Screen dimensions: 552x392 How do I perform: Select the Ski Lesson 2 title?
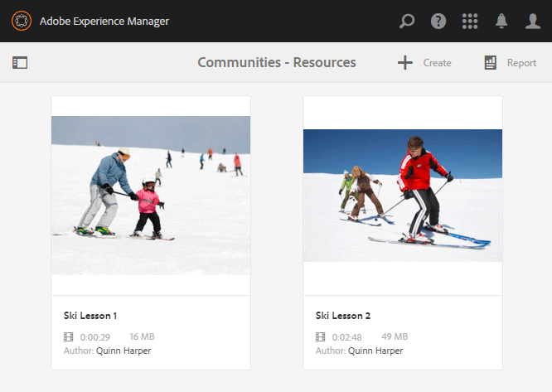coord(343,316)
